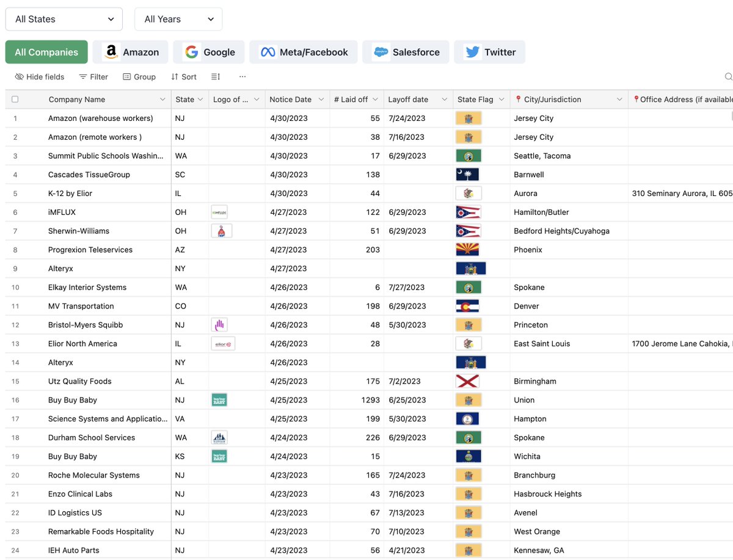This screenshot has height=560, width=733.
Task: Filter by the Amazon tab
Action: click(x=131, y=52)
